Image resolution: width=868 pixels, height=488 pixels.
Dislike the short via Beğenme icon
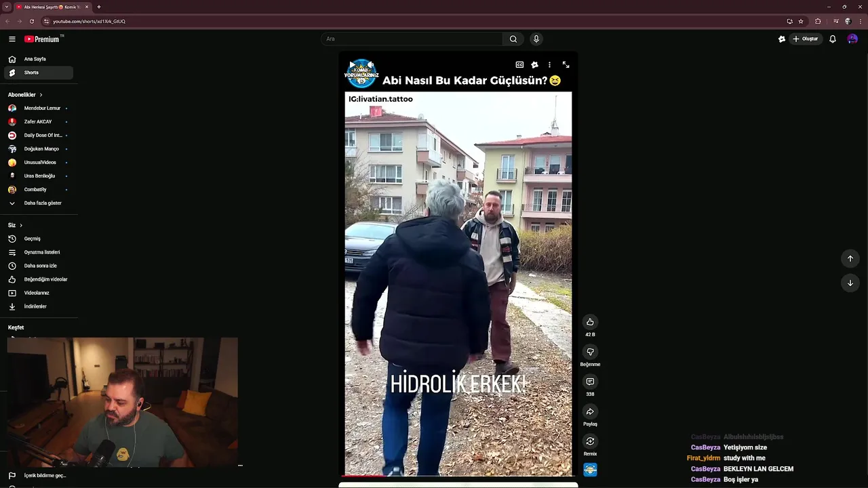pos(590,352)
